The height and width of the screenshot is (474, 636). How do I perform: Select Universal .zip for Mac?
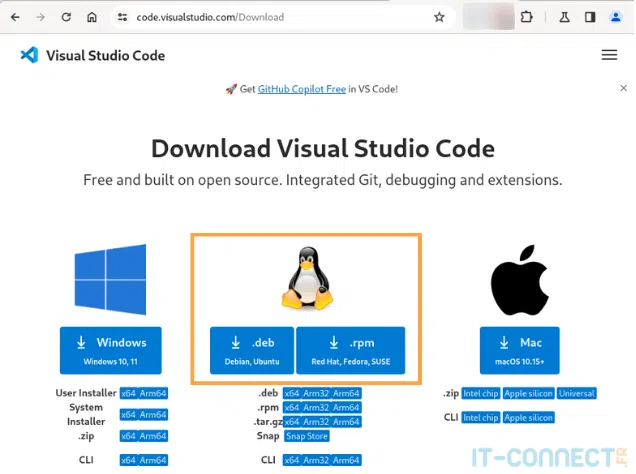pyautogui.click(x=576, y=394)
